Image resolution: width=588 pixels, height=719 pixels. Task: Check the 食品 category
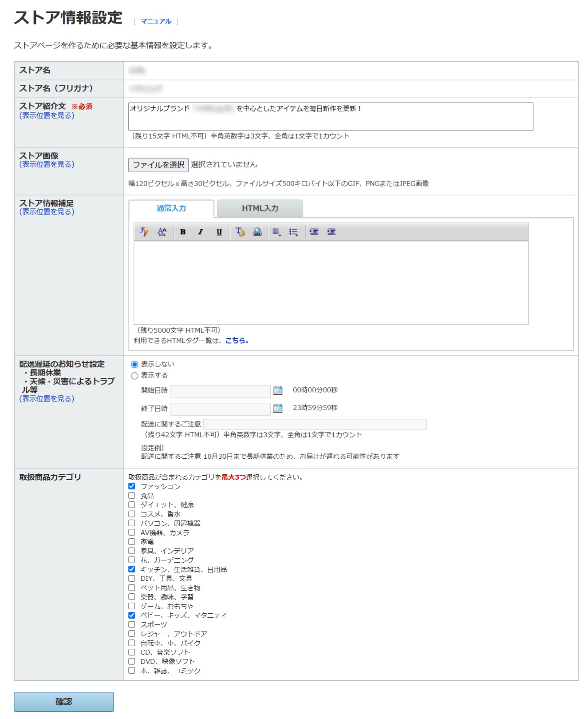132,496
